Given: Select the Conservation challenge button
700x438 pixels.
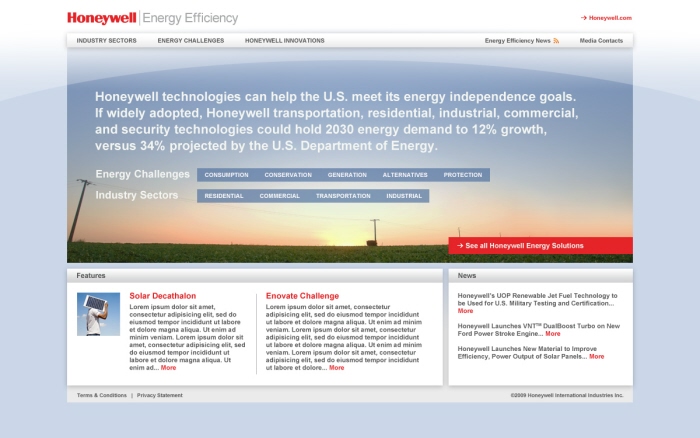Looking at the screenshot, I should [288, 175].
